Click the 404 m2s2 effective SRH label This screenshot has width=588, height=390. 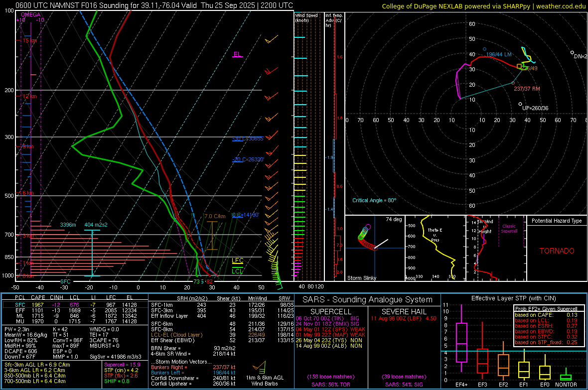tap(96, 225)
